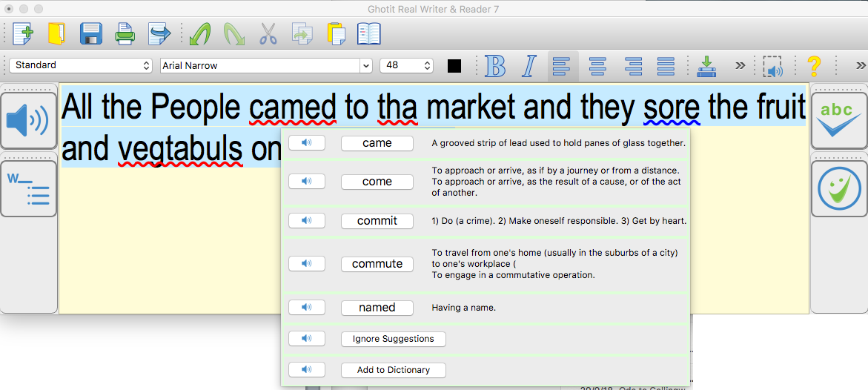
Task: Choose the 'come' suggestion
Action: pos(377,182)
